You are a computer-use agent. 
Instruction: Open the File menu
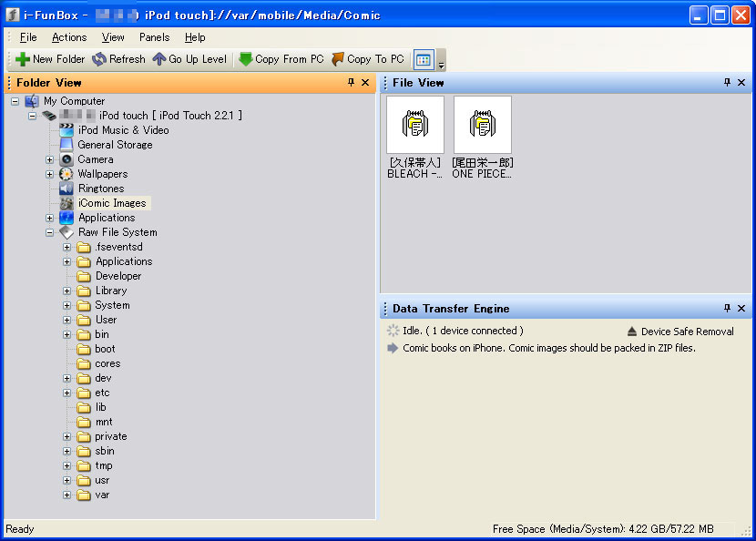click(28, 37)
